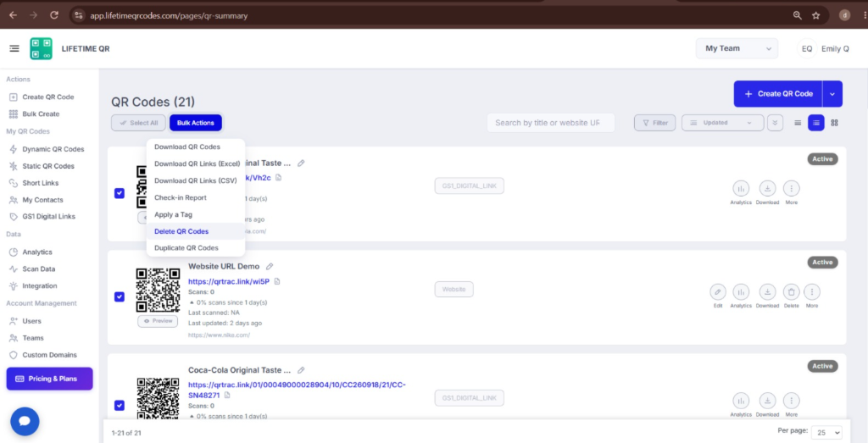
Task: Click the Website URL Demo QR thumbnail
Action: tap(158, 290)
